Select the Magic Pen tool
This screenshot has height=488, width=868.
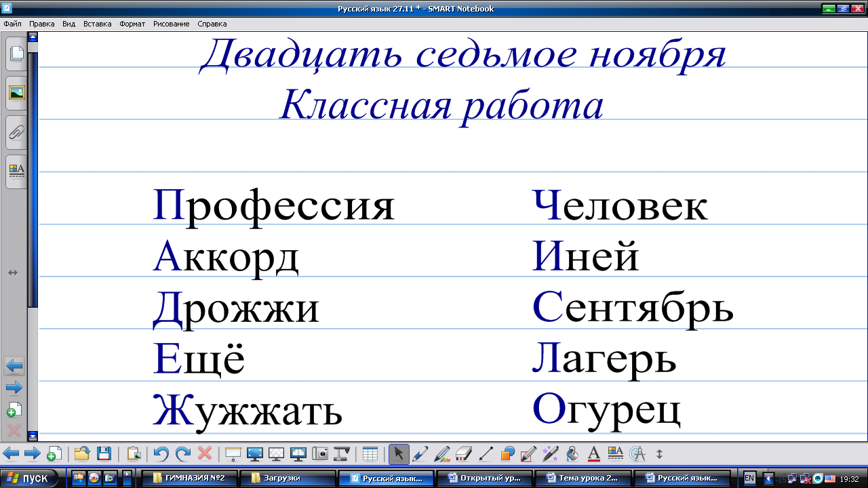[550, 453]
